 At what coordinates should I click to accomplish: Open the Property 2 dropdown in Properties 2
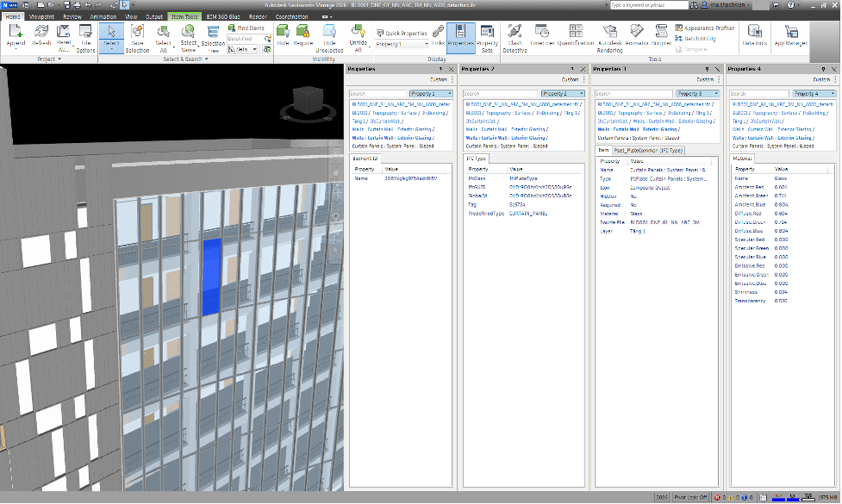pos(563,93)
